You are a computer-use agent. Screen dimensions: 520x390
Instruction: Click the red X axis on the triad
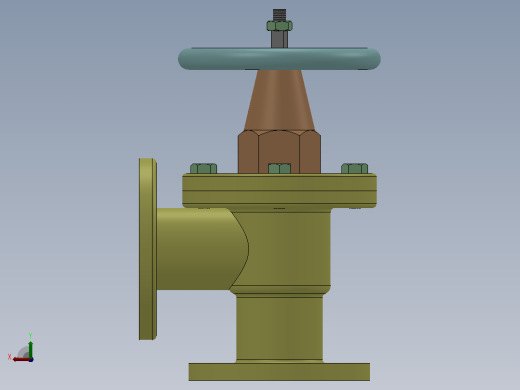pyautogui.click(x=21, y=360)
